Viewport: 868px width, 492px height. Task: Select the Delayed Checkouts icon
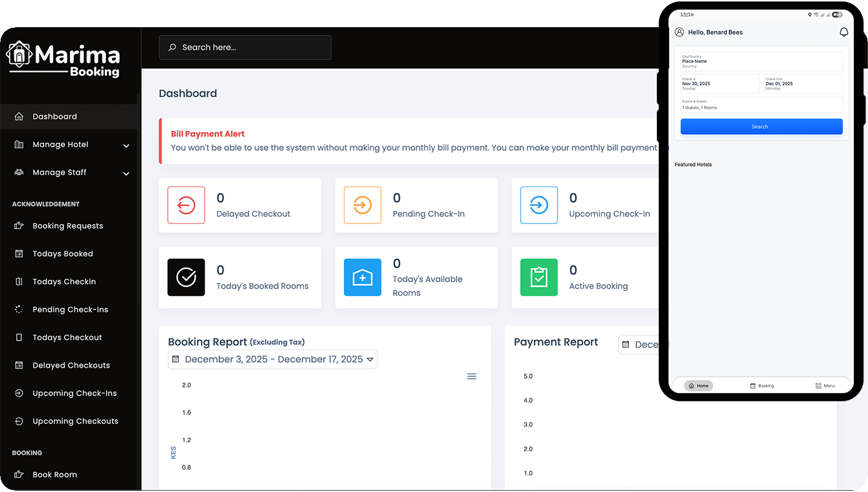pos(19,365)
